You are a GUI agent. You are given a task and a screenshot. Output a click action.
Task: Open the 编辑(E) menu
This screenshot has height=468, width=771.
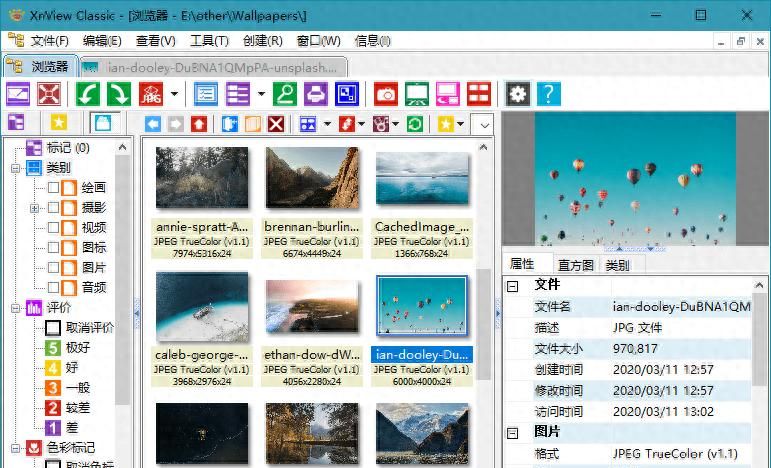pos(102,41)
